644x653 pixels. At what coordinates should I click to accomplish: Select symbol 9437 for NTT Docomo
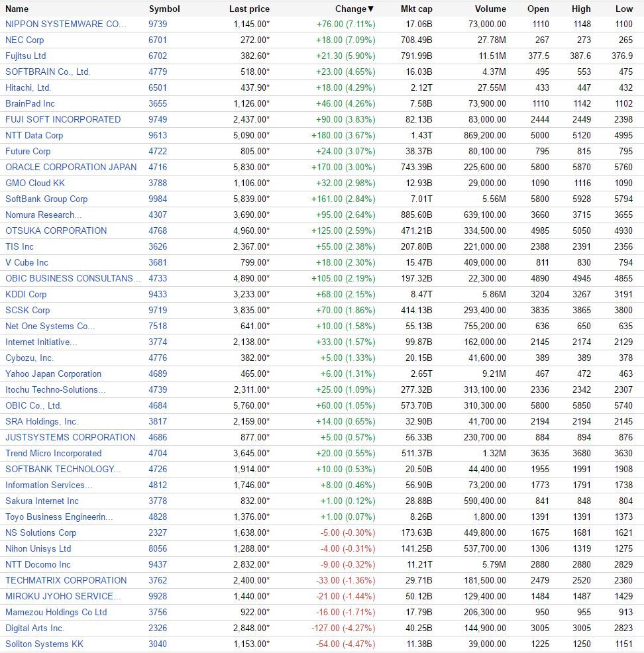[x=158, y=564]
